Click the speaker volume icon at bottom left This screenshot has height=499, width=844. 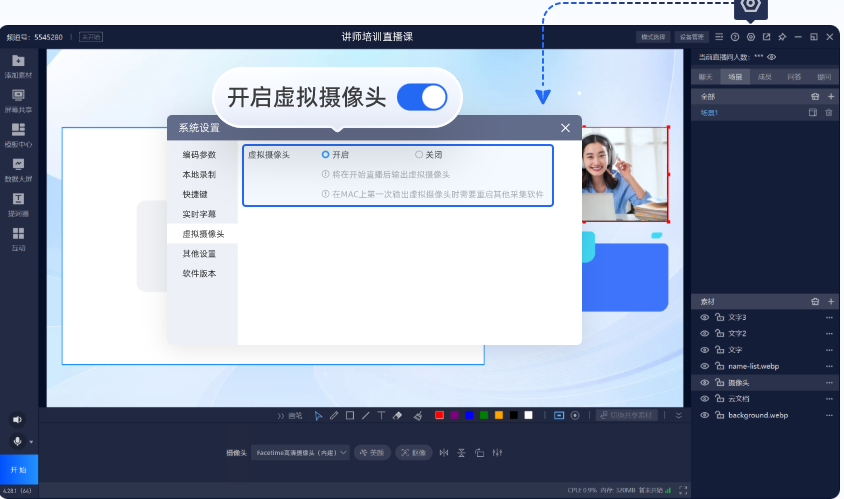point(17,420)
